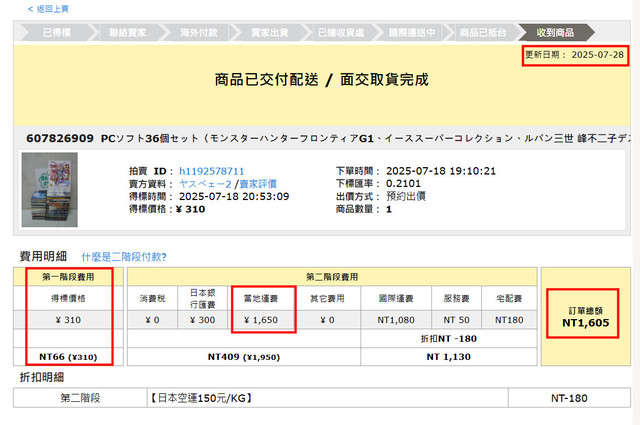Select the 收到商品 progress step
This screenshot has height=425, width=640.
(556, 33)
